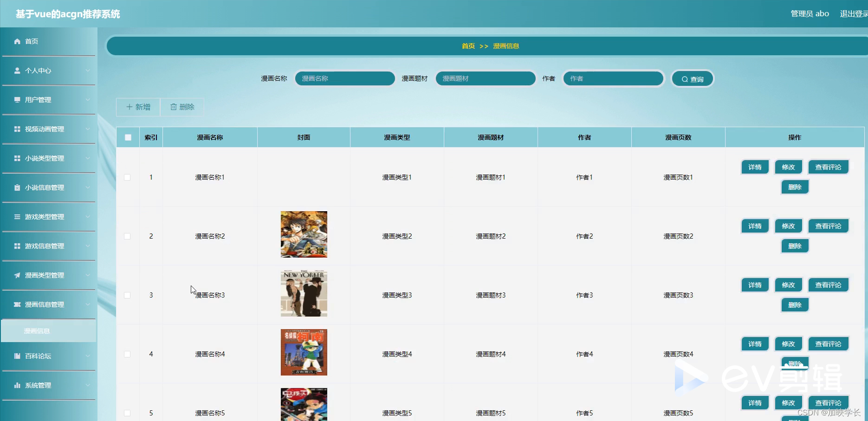Click the 用户管理 monitor icon
The height and width of the screenshot is (421, 868).
17,100
